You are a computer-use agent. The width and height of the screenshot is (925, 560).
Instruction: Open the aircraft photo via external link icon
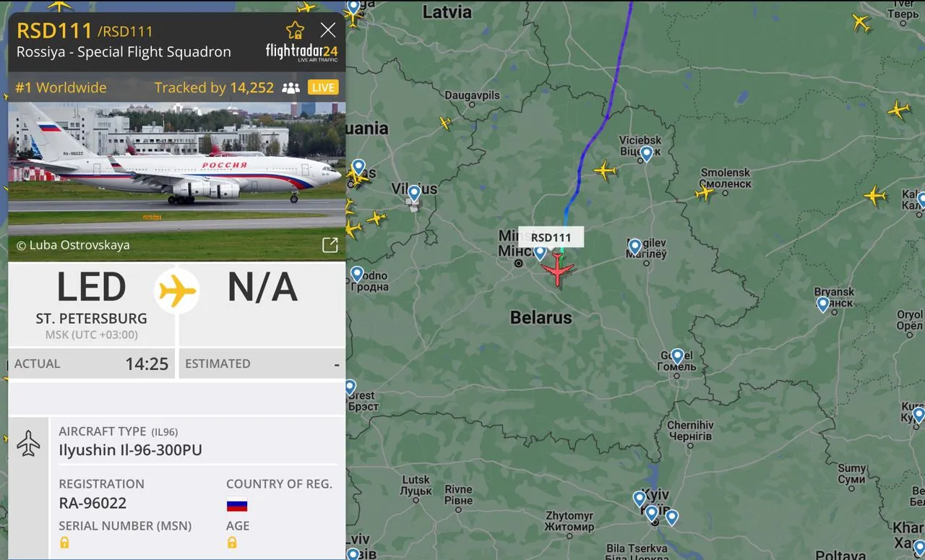[x=330, y=245]
